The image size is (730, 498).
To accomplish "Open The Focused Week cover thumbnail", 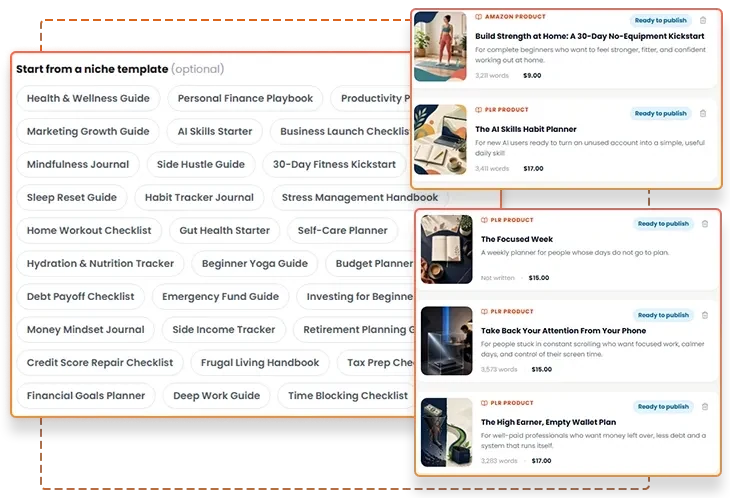I will coord(446,249).
